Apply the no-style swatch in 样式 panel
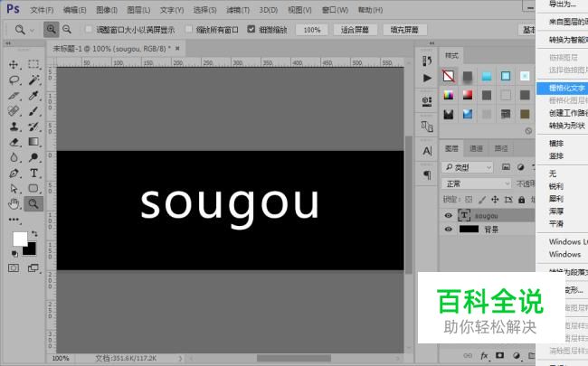588x366 pixels. point(448,76)
